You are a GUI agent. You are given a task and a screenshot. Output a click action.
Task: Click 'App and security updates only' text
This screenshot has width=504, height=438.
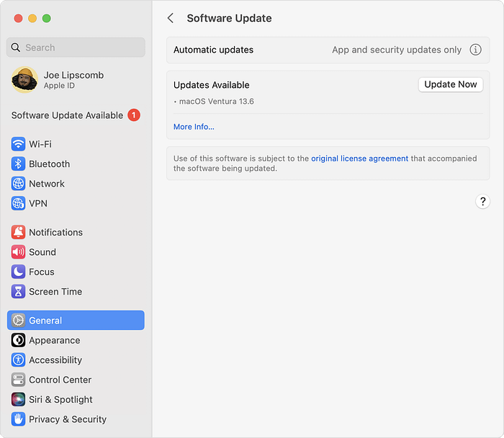(x=397, y=50)
